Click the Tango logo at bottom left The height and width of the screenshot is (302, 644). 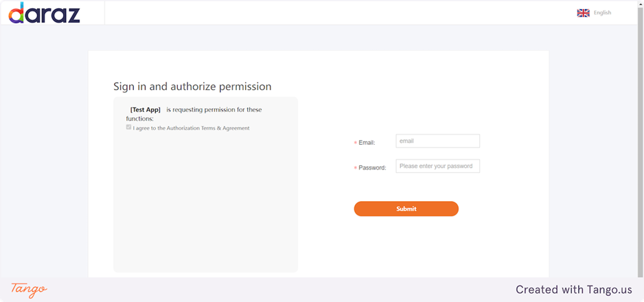(29, 289)
